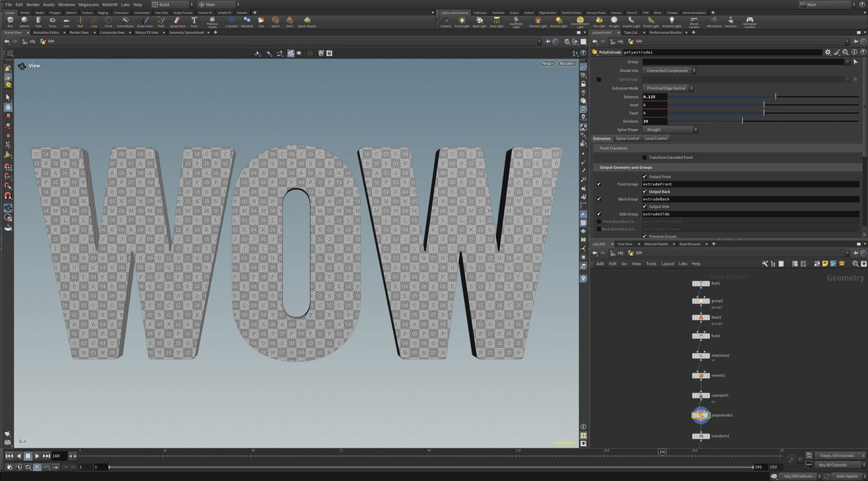Open the Extrusion Mode dropdown

pos(668,88)
